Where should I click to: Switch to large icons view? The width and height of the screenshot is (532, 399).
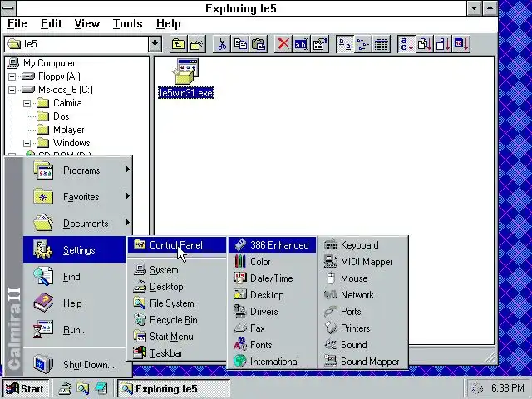pos(345,44)
